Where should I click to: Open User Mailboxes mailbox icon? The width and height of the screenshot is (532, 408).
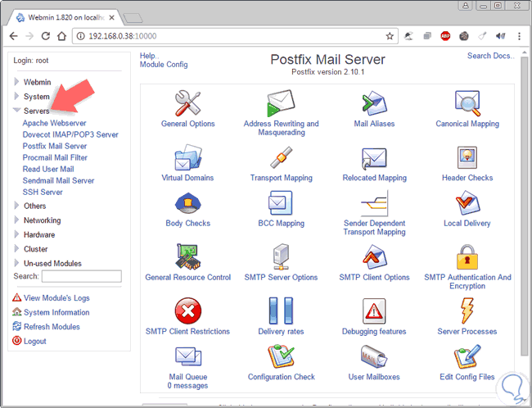(x=374, y=356)
